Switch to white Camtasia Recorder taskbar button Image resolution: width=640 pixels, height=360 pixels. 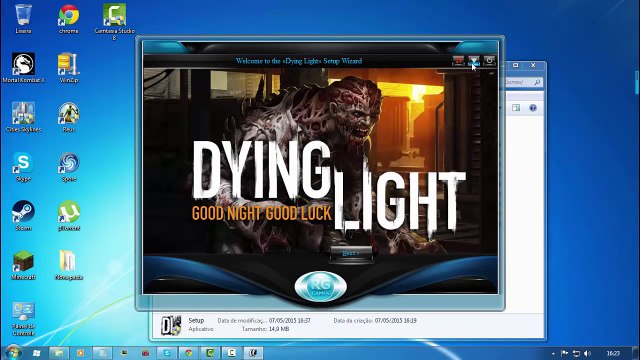point(232,353)
